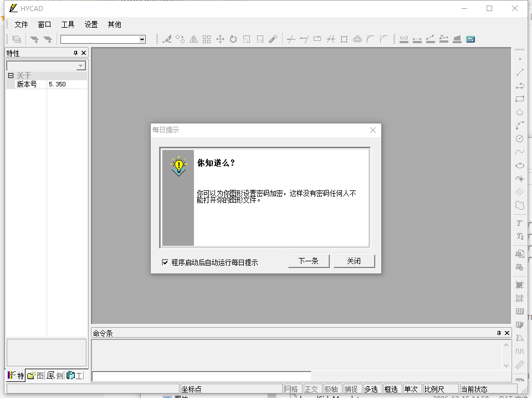Select the multiline text Tt tool
The height and width of the screenshot is (398, 532).
520,236
